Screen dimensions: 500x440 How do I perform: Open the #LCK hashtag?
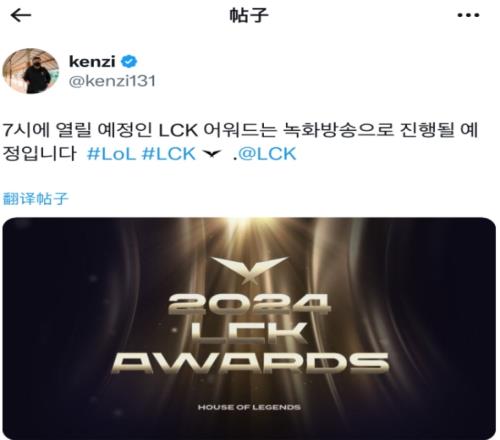169,154
